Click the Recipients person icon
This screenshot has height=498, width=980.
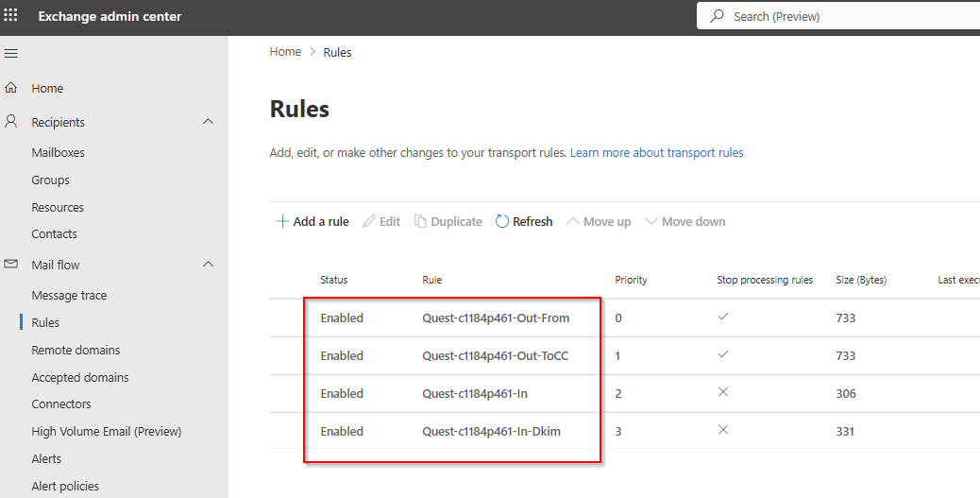point(10,121)
